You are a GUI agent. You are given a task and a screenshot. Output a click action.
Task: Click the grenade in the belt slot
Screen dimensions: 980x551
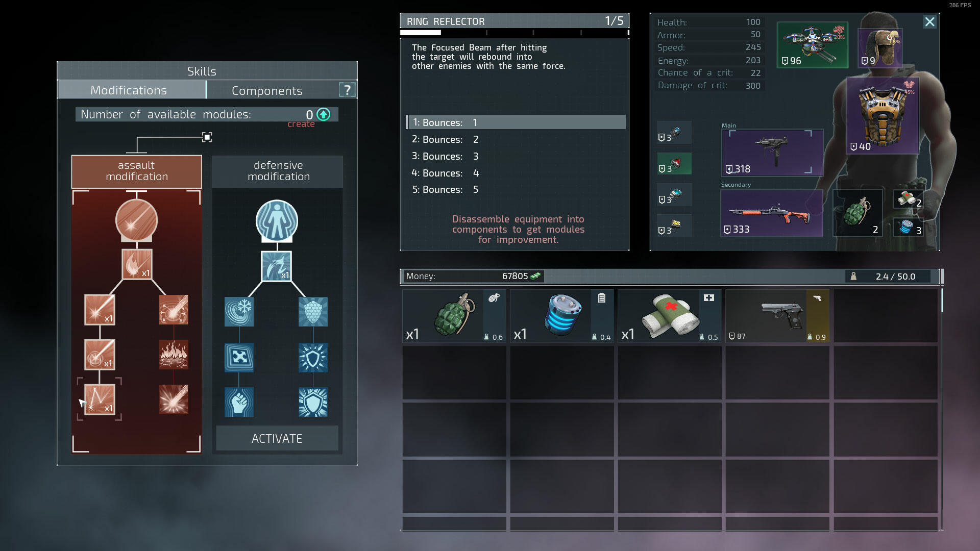(857, 214)
